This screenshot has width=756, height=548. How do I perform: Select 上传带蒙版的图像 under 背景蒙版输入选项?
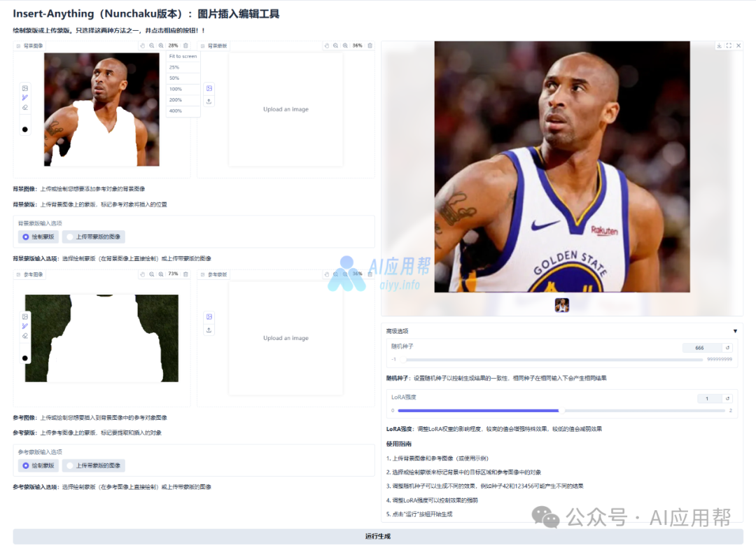(x=94, y=237)
